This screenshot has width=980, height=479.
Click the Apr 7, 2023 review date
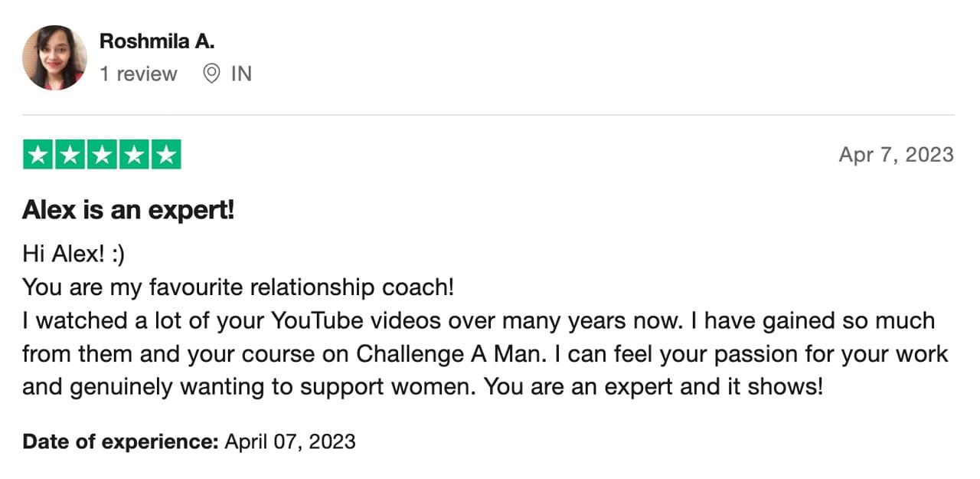[x=897, y=155]
